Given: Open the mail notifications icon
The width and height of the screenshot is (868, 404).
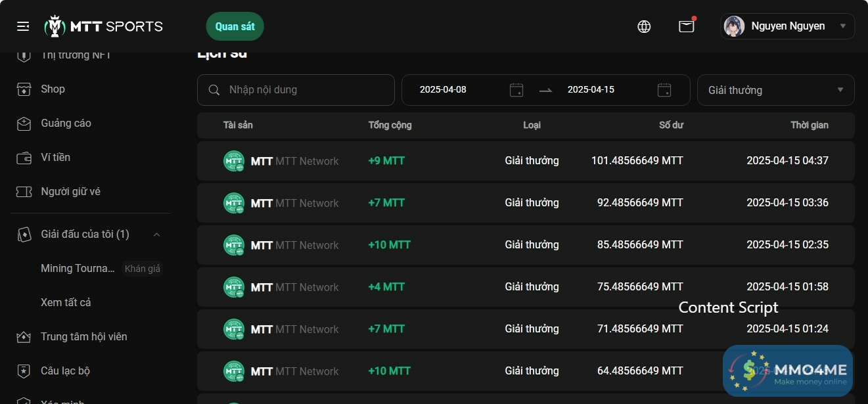Looking at the screenshot, I should (687, 26).
